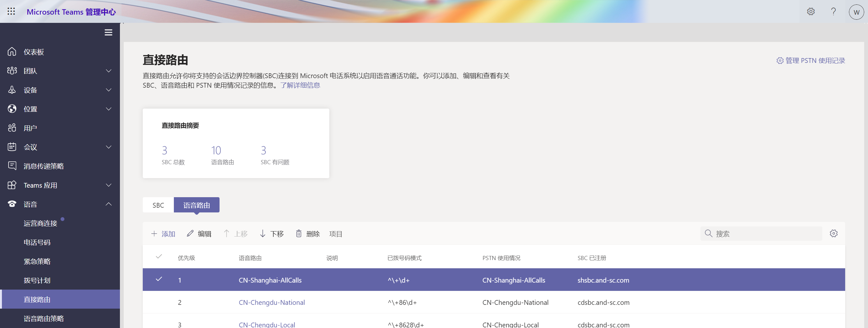Click the Teams 应用 apps icon
Screen dimensions: 868x328
coord(12,185)
